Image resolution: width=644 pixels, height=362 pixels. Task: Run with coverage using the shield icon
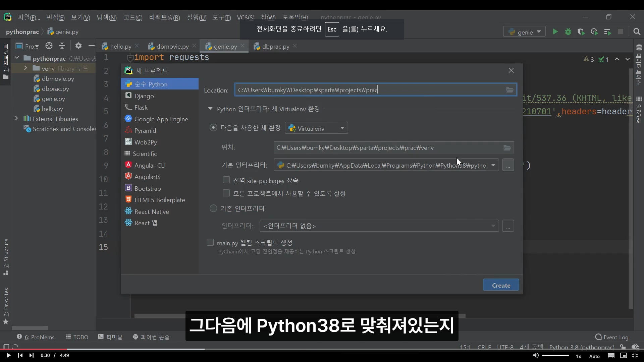coord(581,32)
